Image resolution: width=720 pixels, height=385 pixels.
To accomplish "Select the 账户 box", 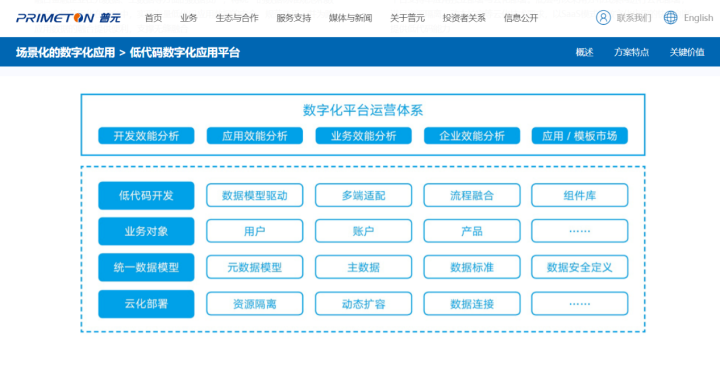I will tap(363, 231).
